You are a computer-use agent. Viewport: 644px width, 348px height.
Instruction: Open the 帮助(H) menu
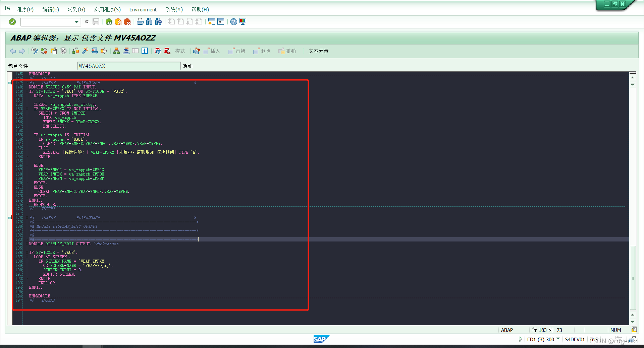pyautogui.click(x=200, y=9)
